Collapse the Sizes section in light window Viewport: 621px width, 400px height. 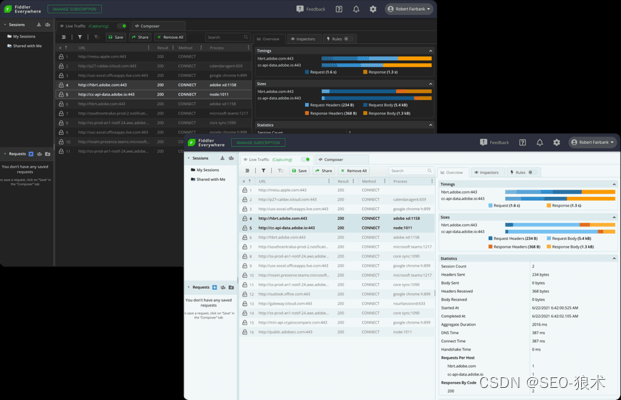[614, 217]
